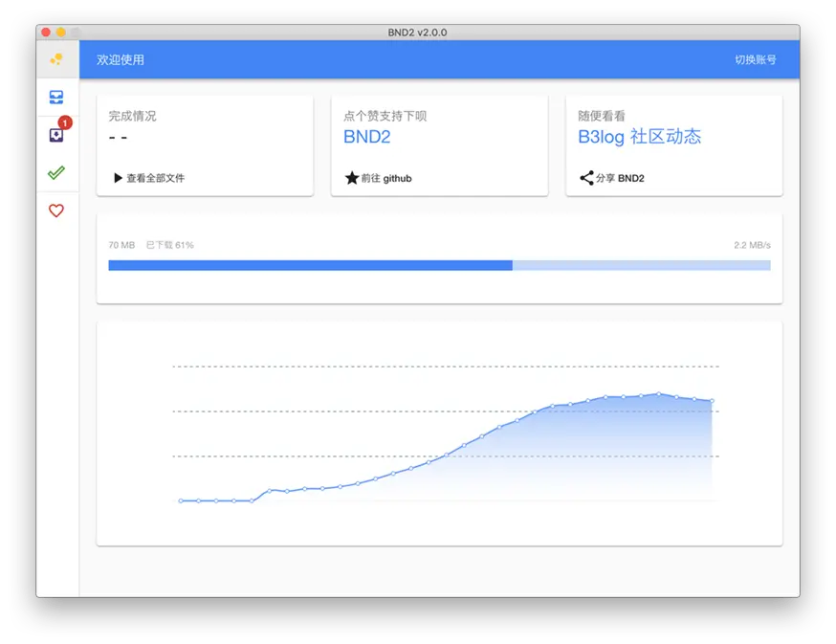836x644 pixels.
Task: Click the share icon beside 分享 BND2
Action: click(587, 178)
